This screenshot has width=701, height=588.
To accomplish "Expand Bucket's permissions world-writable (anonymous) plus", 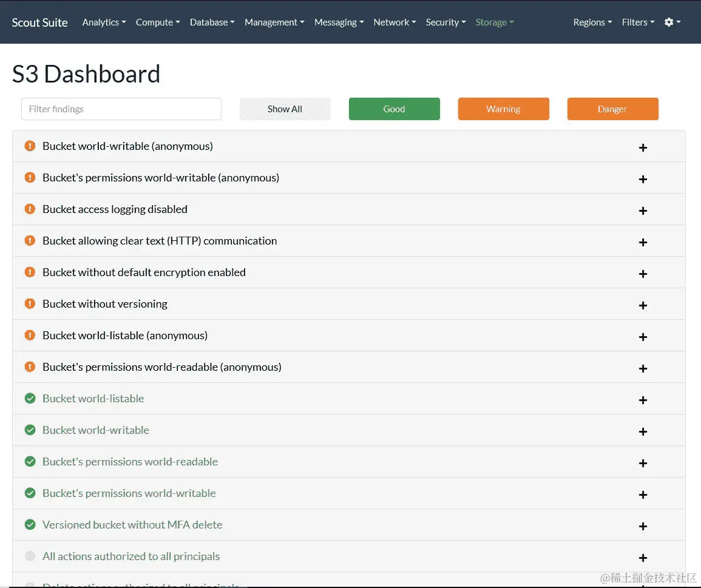I will point(643,179).
